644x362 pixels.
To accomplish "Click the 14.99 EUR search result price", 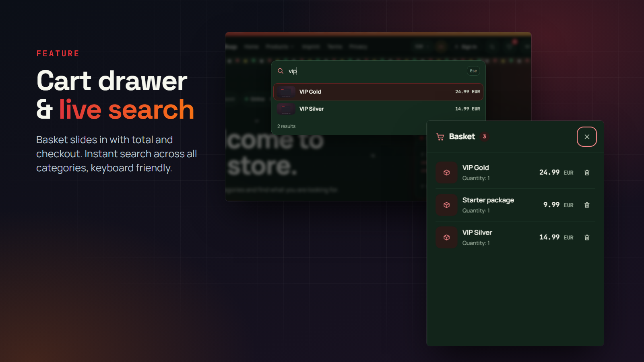I will [467, 109].
